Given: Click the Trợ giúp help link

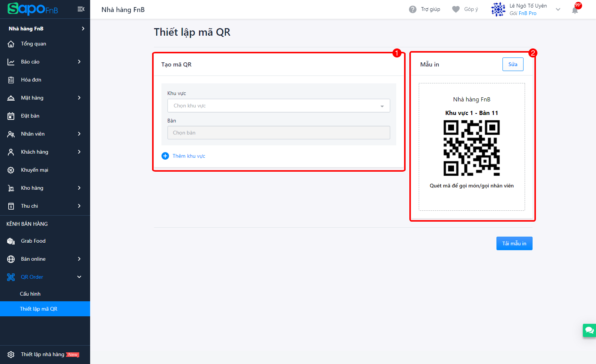Looking at the screenshot, I should pyautogui.click(x=430, y=9).
